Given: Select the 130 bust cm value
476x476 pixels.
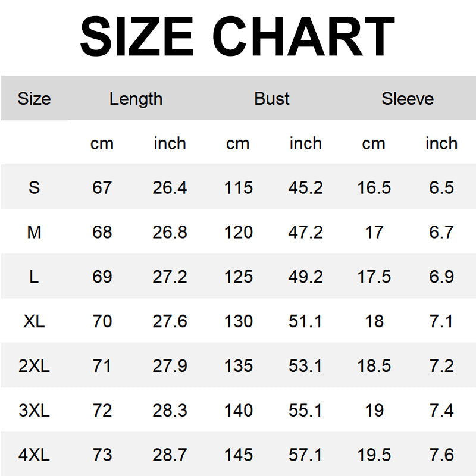Looking at the screenshot, I should 238,322.
